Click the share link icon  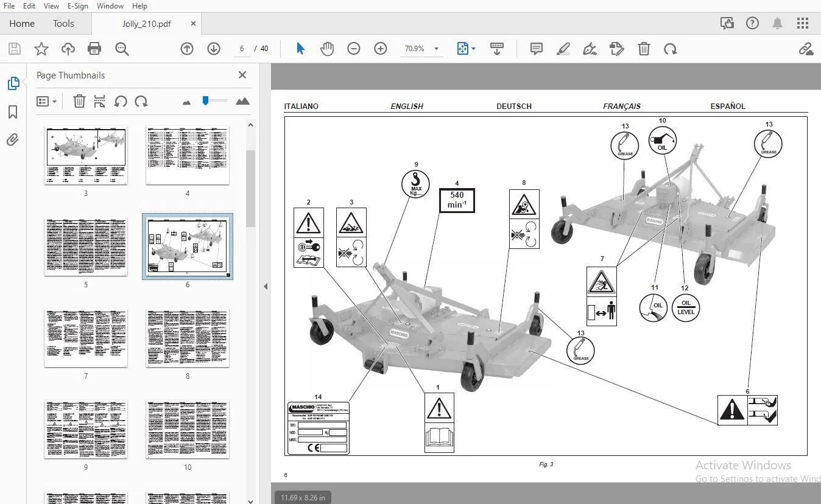pos(806,49)
